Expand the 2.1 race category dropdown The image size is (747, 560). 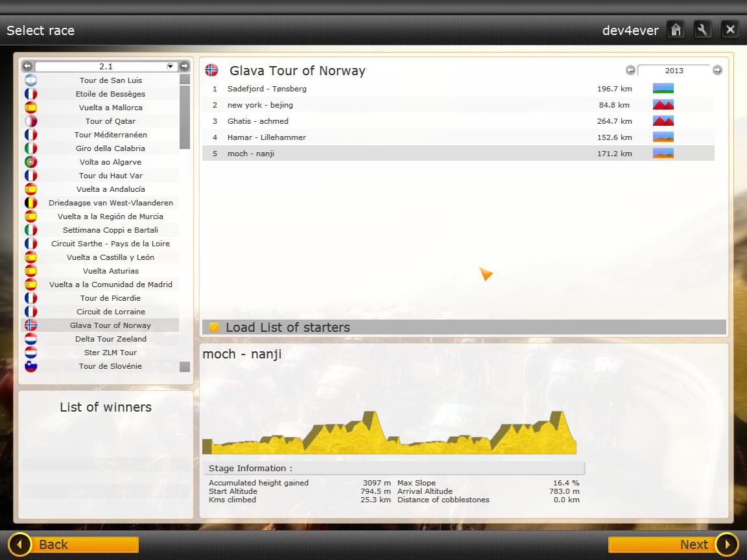pyautogui.click(x=171, y=66)
